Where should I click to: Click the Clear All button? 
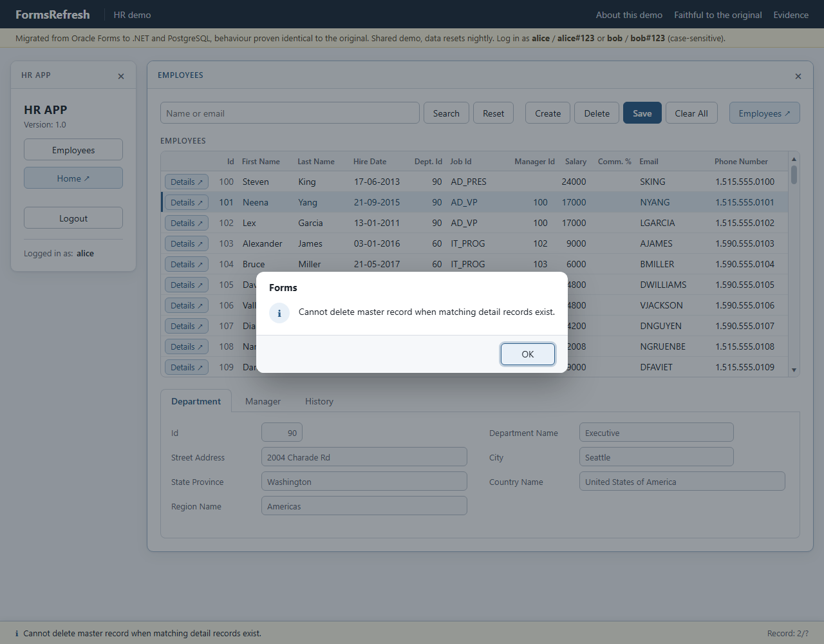click(691, 113)
